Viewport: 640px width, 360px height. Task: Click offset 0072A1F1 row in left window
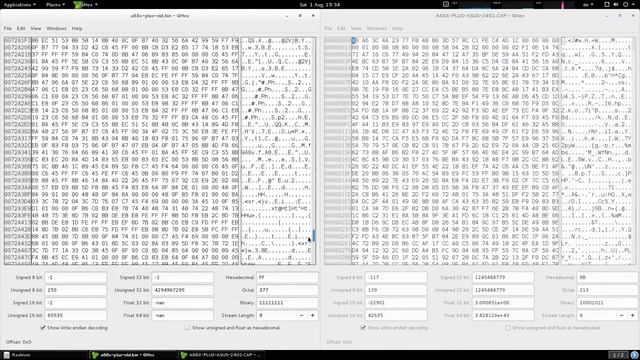(x=18, y=41)
